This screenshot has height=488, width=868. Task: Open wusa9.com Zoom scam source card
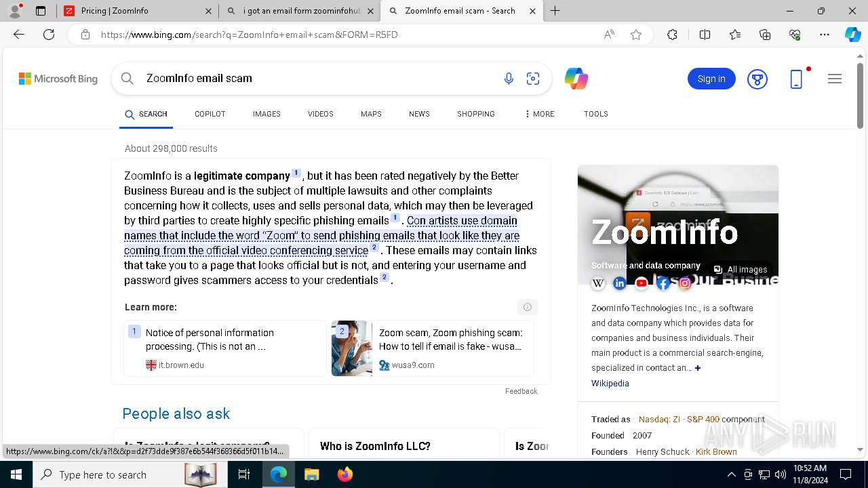tap(433, 348)
